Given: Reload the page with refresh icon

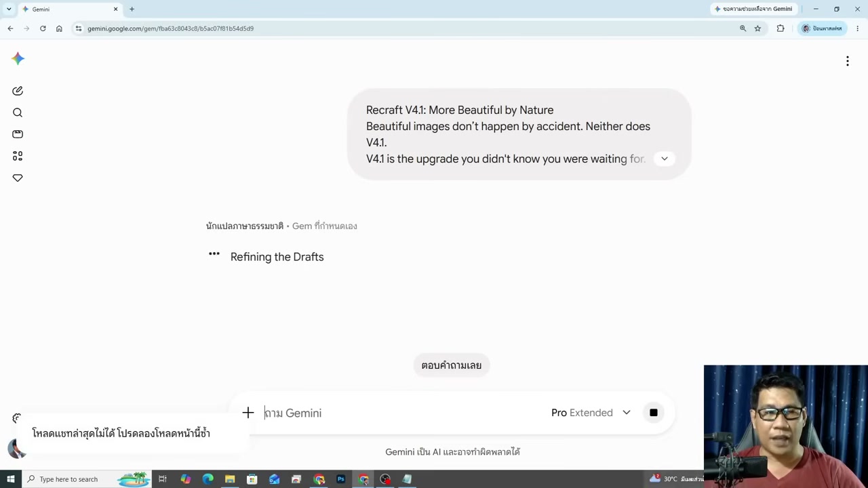Looking at the screenshot, I should tap(43, 28).
